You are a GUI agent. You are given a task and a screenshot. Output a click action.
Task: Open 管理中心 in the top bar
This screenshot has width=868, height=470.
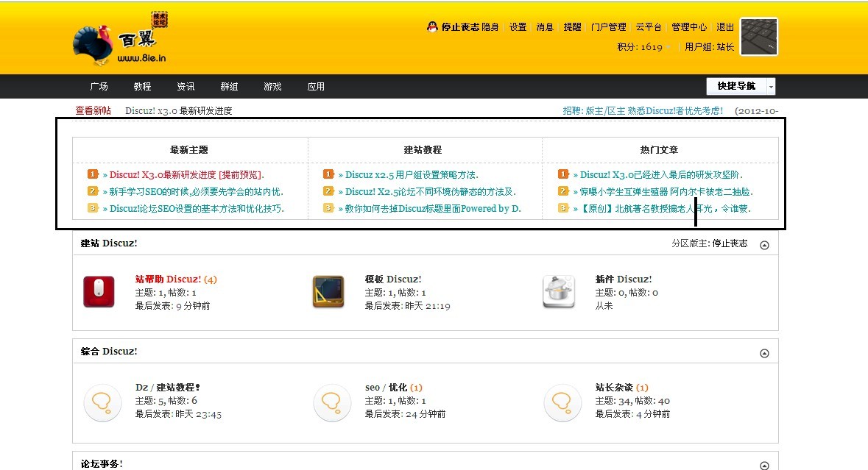tap(689, 27)
